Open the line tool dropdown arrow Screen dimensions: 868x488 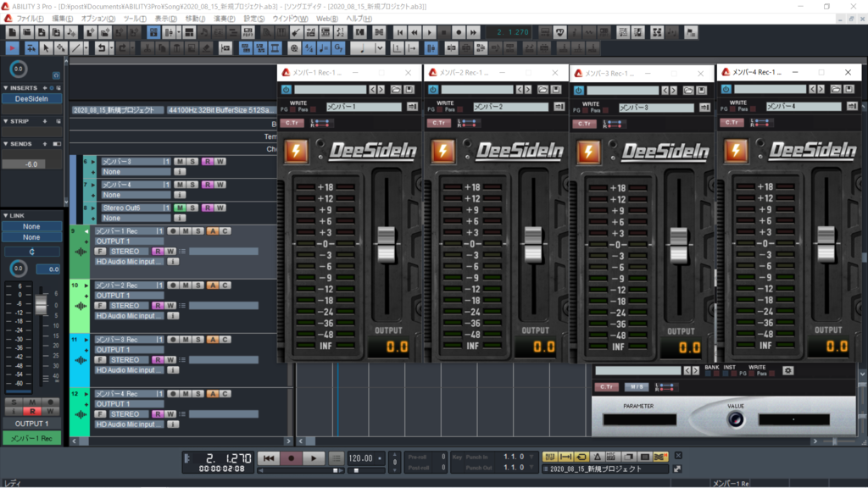[x=87, y=48]
